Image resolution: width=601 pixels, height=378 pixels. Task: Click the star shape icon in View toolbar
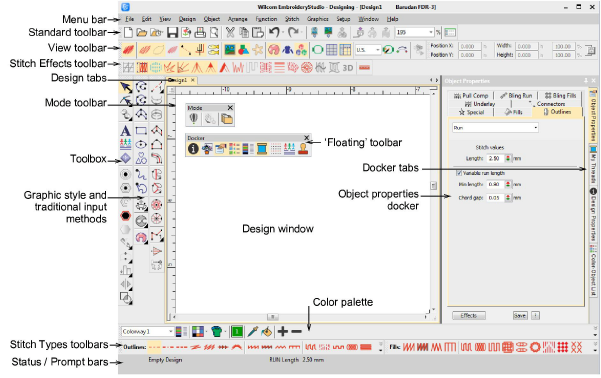tap(258, 50)
